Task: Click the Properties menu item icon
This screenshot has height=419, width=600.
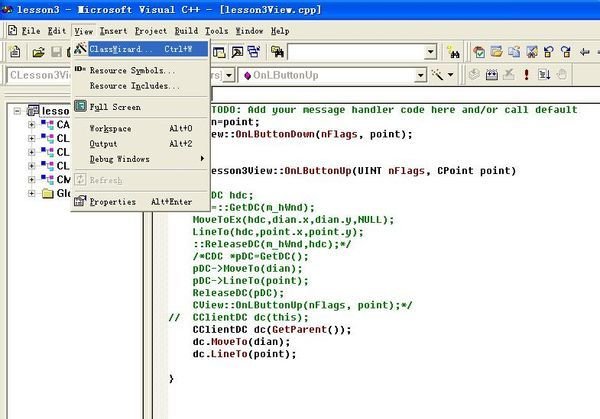Action: click(80, 201)
